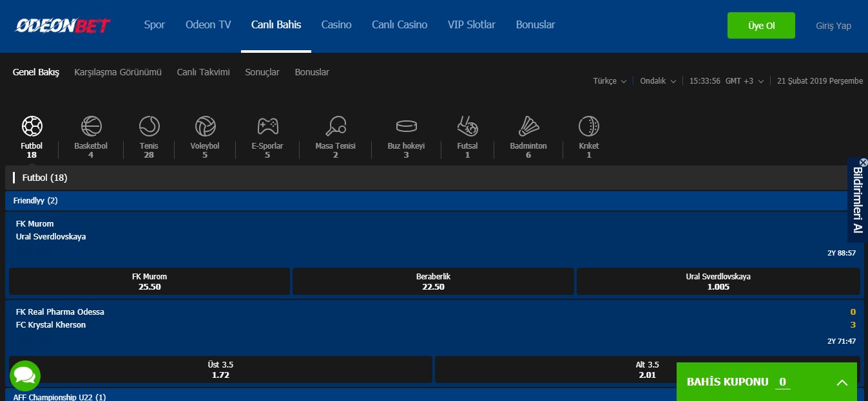
Task: Click the 2Y 71:47 match timer
Action: [842, 341]
